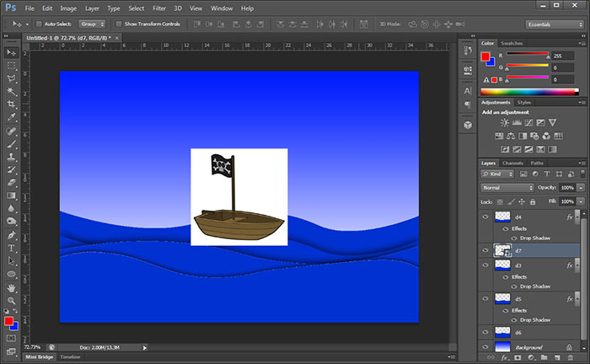Enable the Auto-Select checkbox

[x=39, y=24]
